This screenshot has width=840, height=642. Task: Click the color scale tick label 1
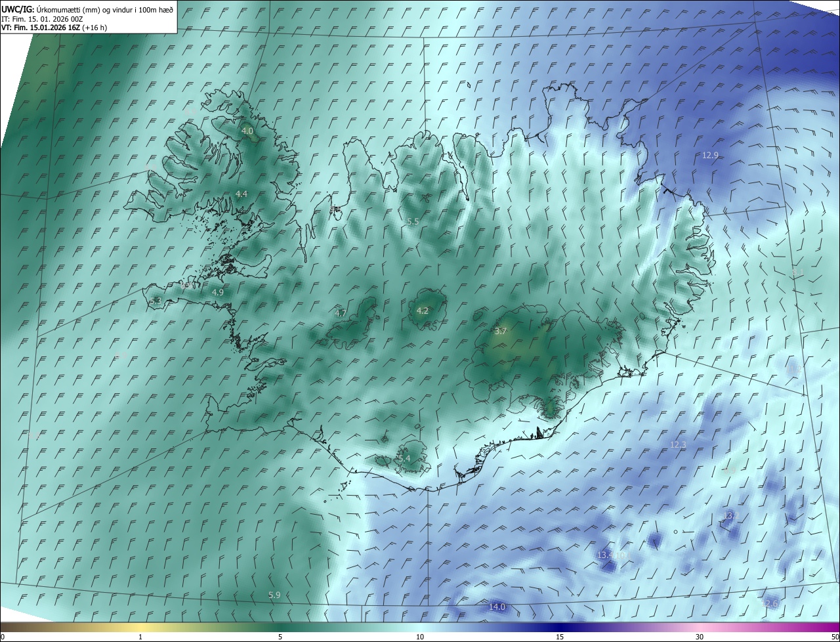pos(140,637)
